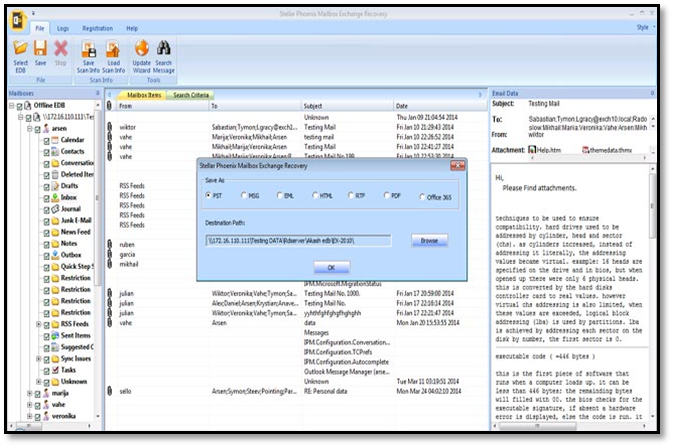
Task: Open the Style dropdown
Action: [x=645, y=27]
